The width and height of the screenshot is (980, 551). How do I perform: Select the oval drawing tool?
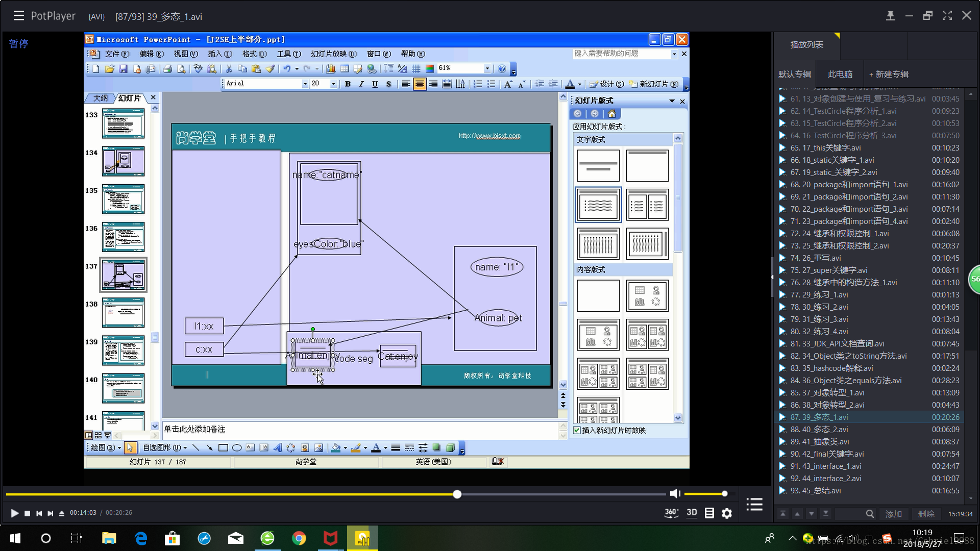237,448
